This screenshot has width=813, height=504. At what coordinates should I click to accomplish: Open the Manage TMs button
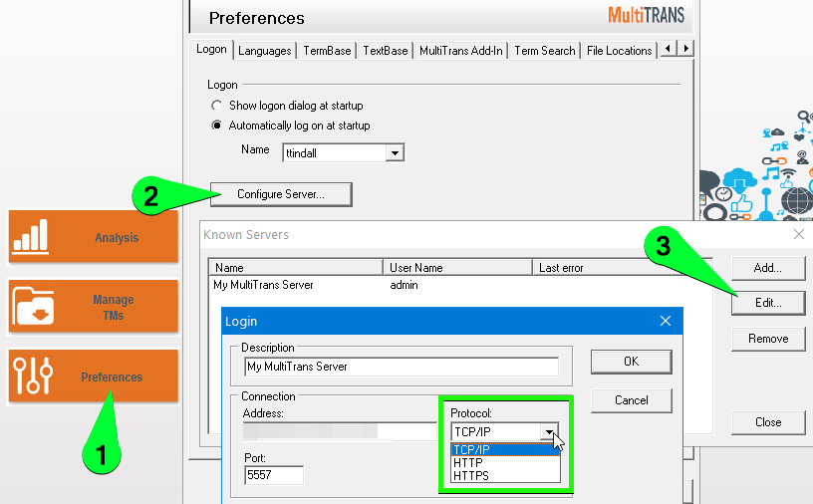point(94,307)
